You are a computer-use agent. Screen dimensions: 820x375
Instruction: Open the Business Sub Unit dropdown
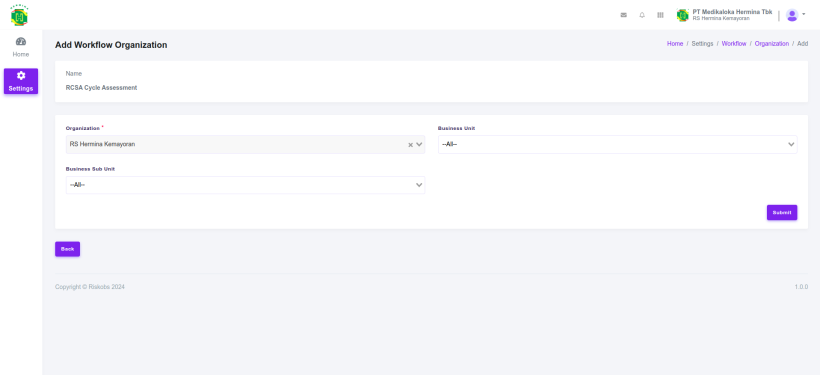pyautogui.click(x=245, y=185)
